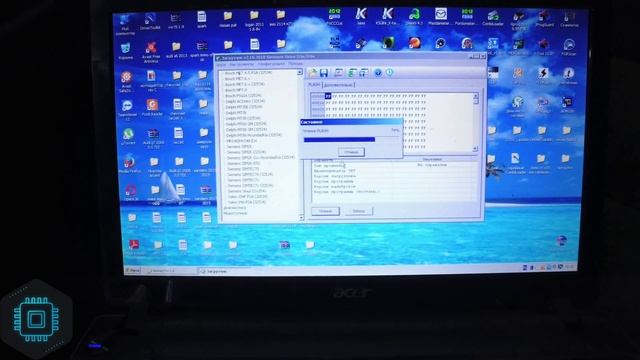Click the Foxit Reader desktop icon
This screenshot has height=360, width=640.
152,108
